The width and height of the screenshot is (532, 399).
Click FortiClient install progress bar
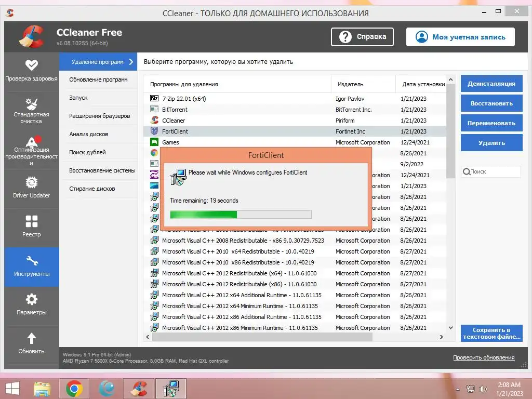241,215
